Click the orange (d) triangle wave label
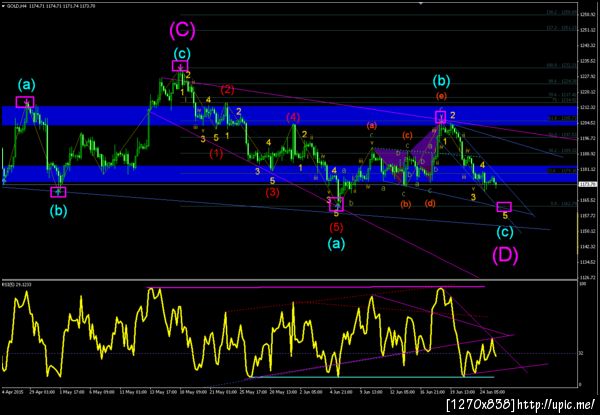The width and height of the screenshot is (600, 415). pos(430,204)
